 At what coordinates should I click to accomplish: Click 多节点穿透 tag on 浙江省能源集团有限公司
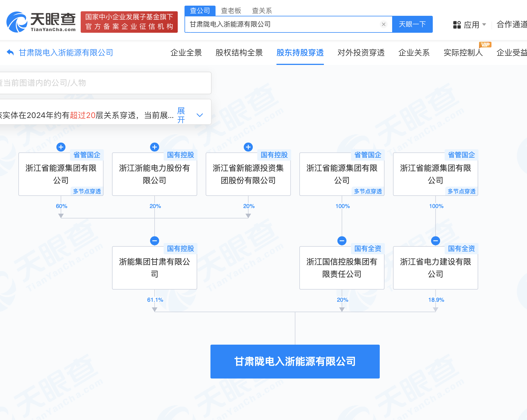[x=87, y=191]
